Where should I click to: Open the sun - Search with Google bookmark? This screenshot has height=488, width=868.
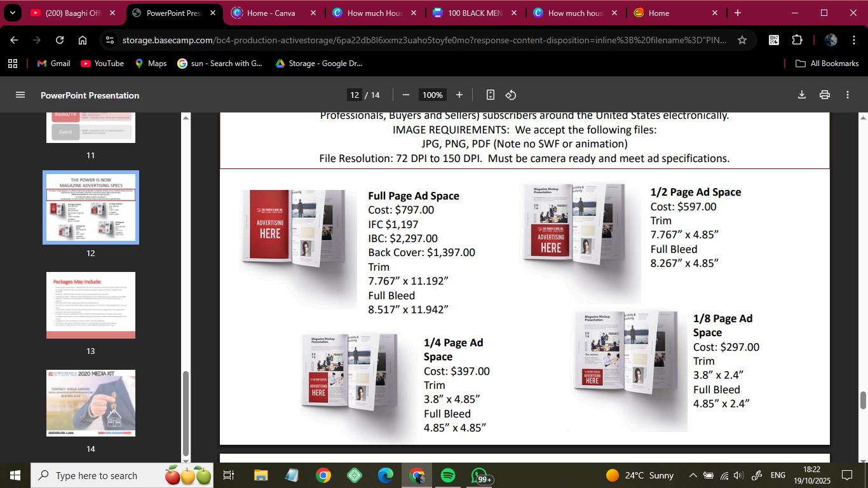coord(220,64)
